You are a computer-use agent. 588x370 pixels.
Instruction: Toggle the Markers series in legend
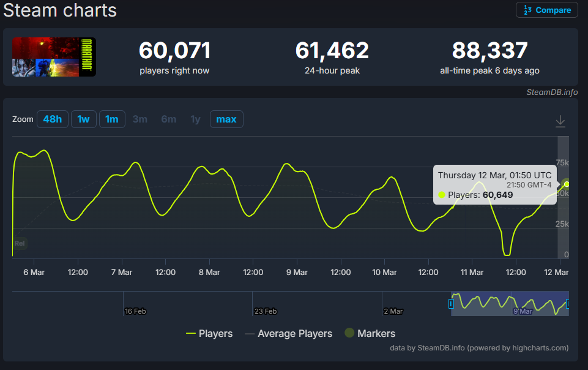click(x=370, y=333)
